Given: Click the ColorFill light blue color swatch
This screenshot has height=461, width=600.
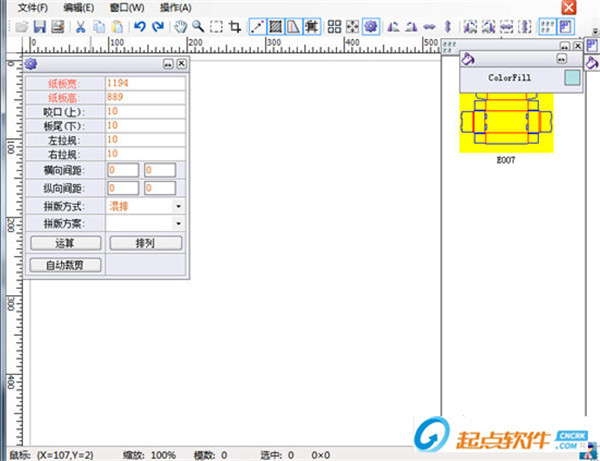Looking at the screenshot, I should [x=571, y=77].
